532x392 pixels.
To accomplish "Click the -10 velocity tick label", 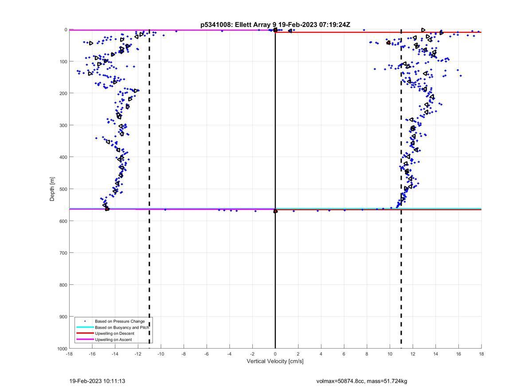I will click(x=160, y=354).
